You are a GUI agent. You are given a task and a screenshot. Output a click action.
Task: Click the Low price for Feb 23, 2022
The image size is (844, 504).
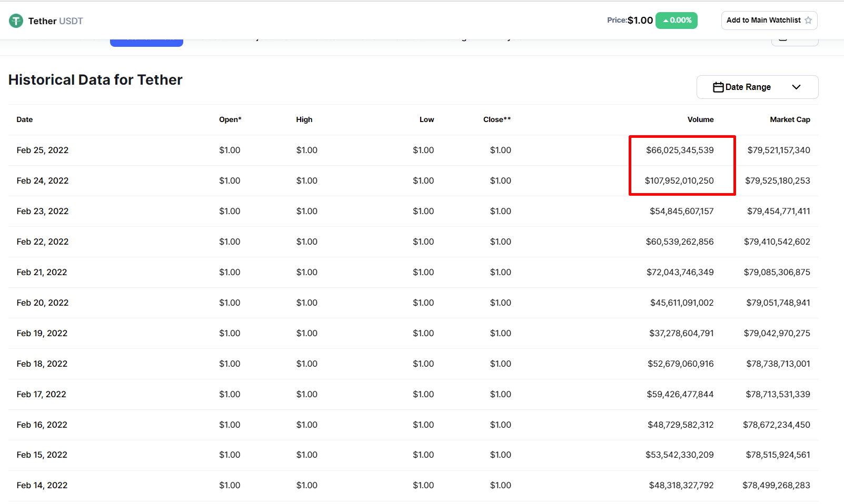click(423, 211)
